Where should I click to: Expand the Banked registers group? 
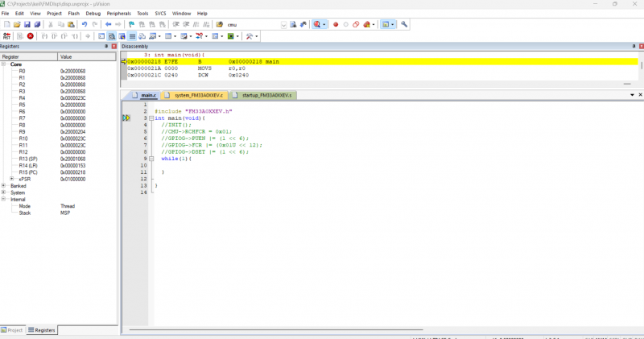(4, 186)
